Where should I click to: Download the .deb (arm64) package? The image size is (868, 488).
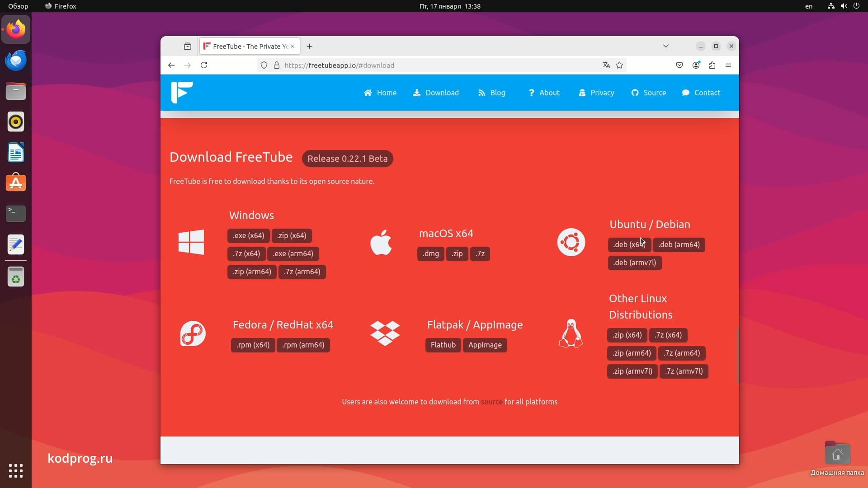(x=679, y=244)
